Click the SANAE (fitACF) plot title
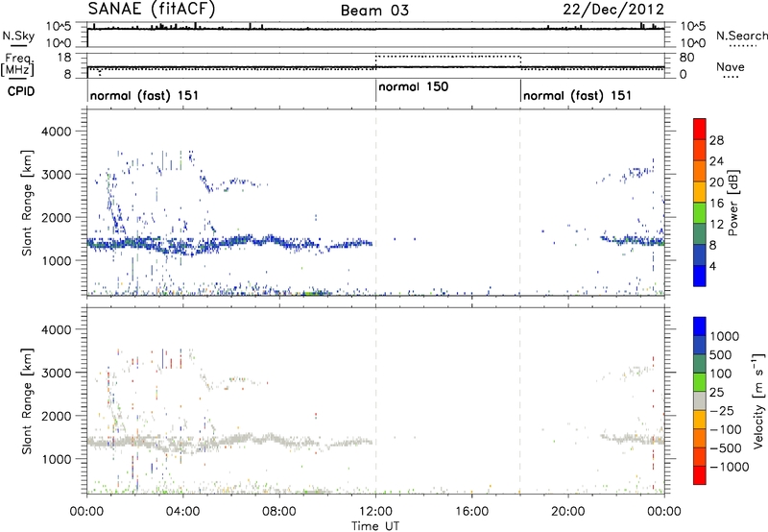The height and width of the screenshot is (532, 768). coord(152,9)
